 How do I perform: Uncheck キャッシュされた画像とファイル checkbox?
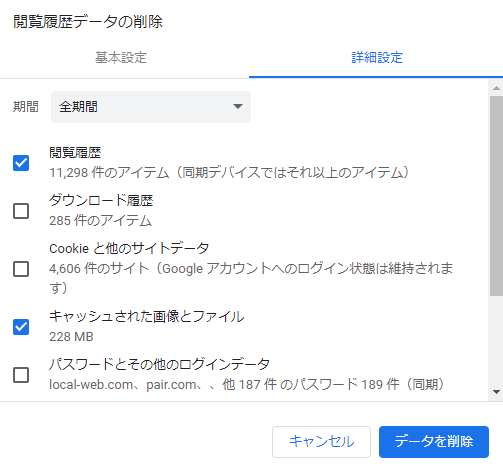point(21,327)
